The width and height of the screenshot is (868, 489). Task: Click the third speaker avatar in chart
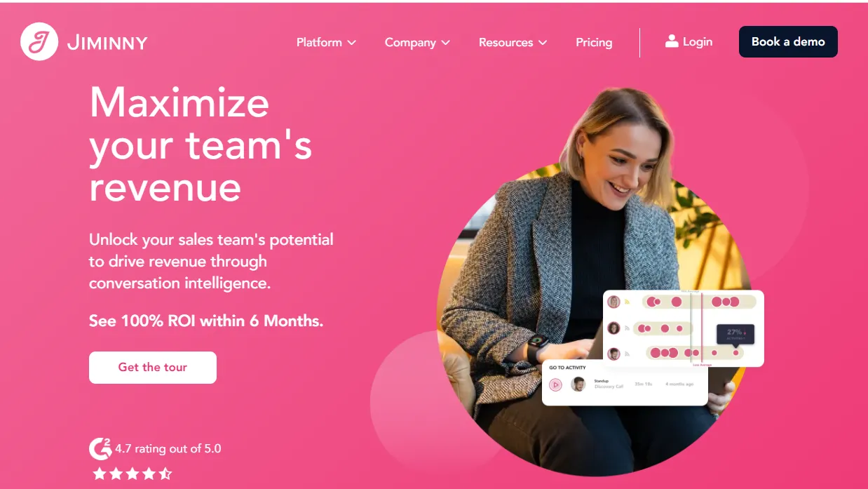pos(613,354)
